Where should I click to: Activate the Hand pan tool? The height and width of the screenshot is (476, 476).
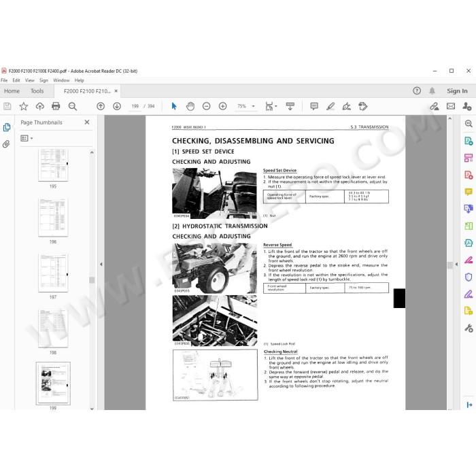[190, 106]
